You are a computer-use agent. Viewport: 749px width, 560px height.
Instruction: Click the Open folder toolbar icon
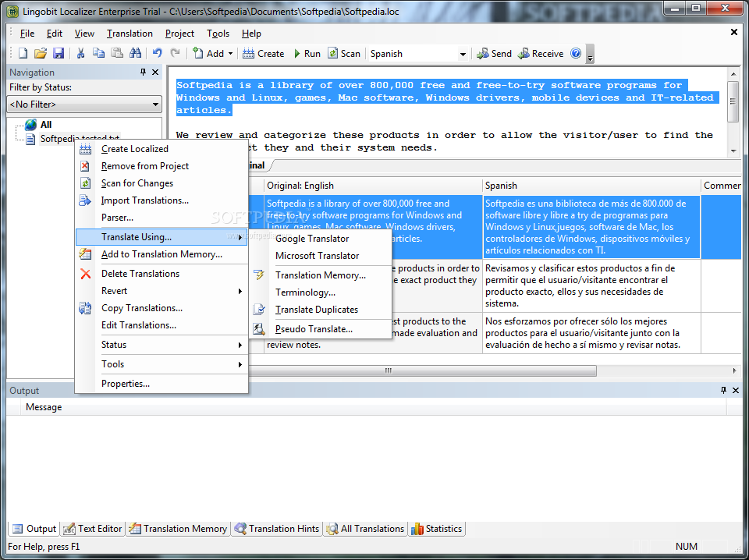[x=41, y=54]
